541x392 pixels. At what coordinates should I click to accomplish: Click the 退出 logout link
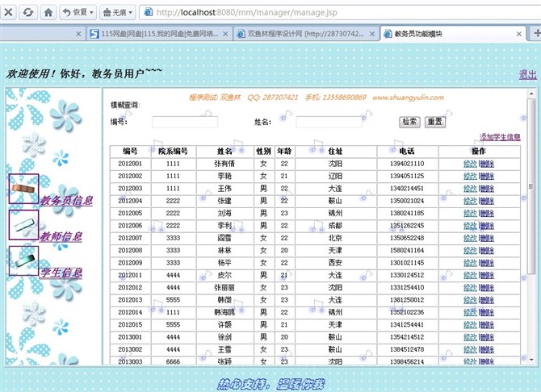(x=528, y=74)
